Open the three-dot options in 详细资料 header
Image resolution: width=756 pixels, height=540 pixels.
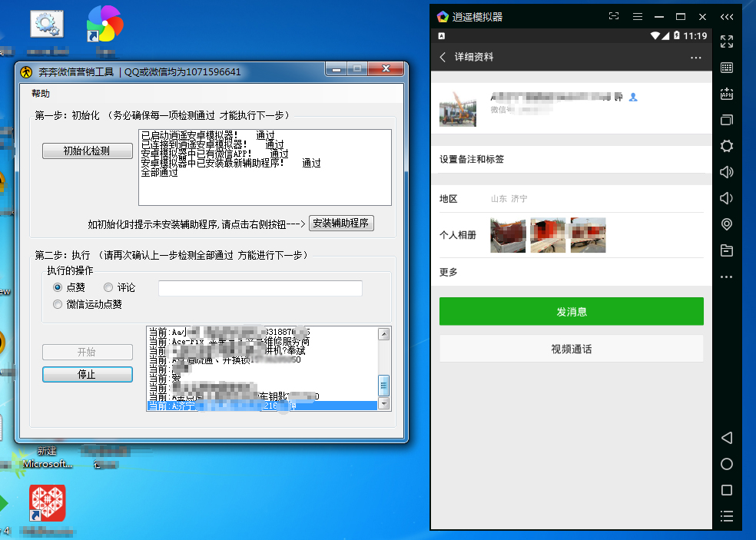click(x=696, y=58)
